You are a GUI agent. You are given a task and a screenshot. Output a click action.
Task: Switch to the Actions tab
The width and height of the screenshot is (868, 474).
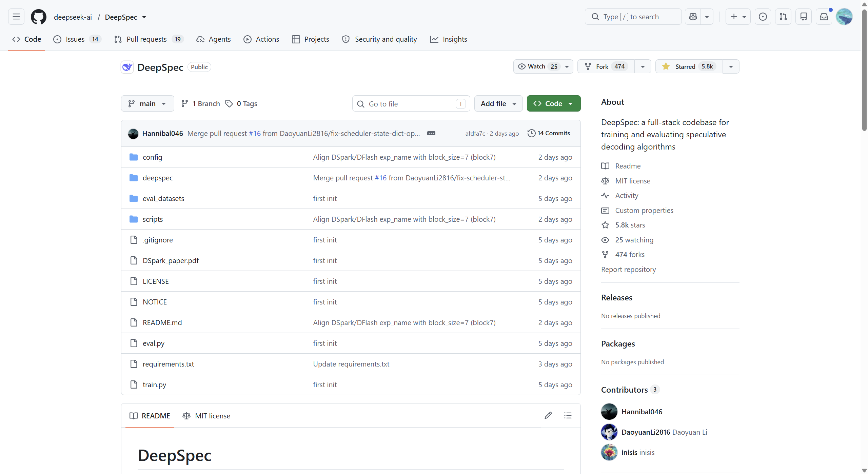pyautogui.click(x=261, y=39)
